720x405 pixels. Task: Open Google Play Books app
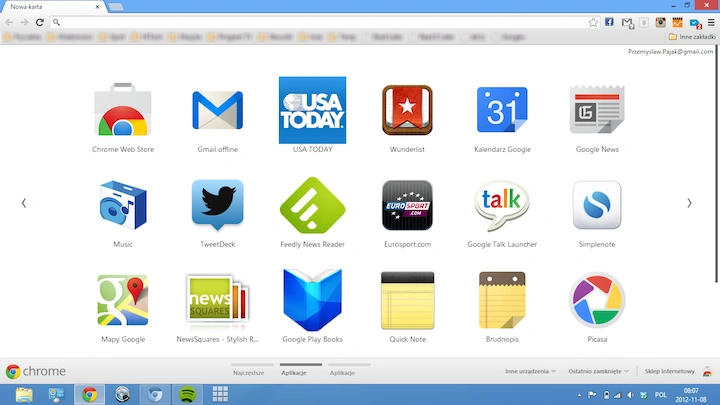(x=312, y=300)
